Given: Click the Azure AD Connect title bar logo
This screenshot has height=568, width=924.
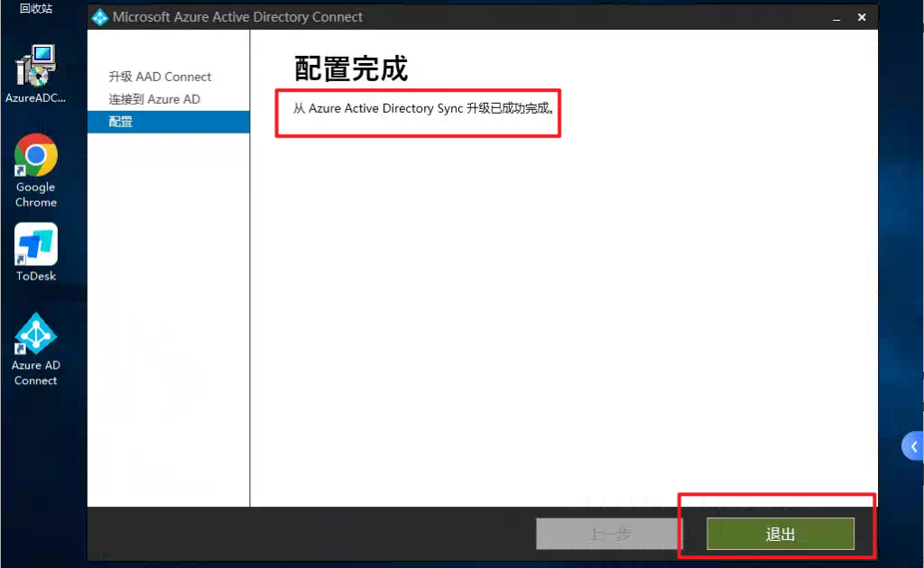Looking at the screenshot, I should tap(100, 17).
